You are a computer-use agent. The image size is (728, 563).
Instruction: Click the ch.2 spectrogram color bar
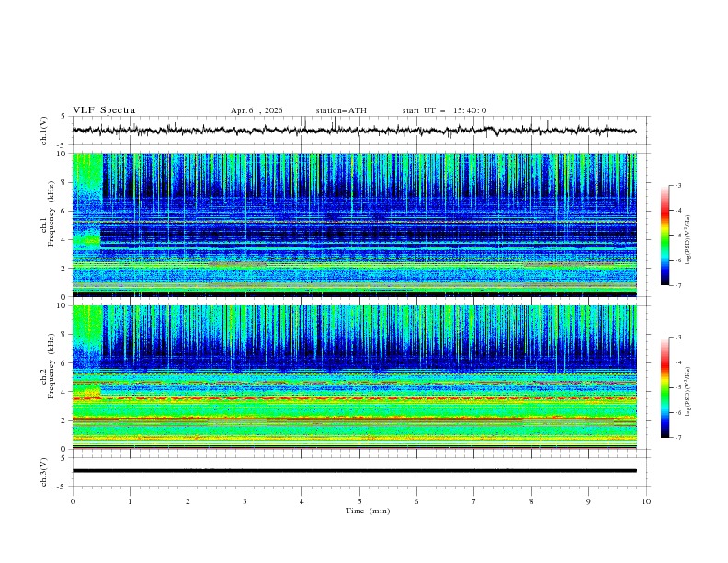point(665,387)
